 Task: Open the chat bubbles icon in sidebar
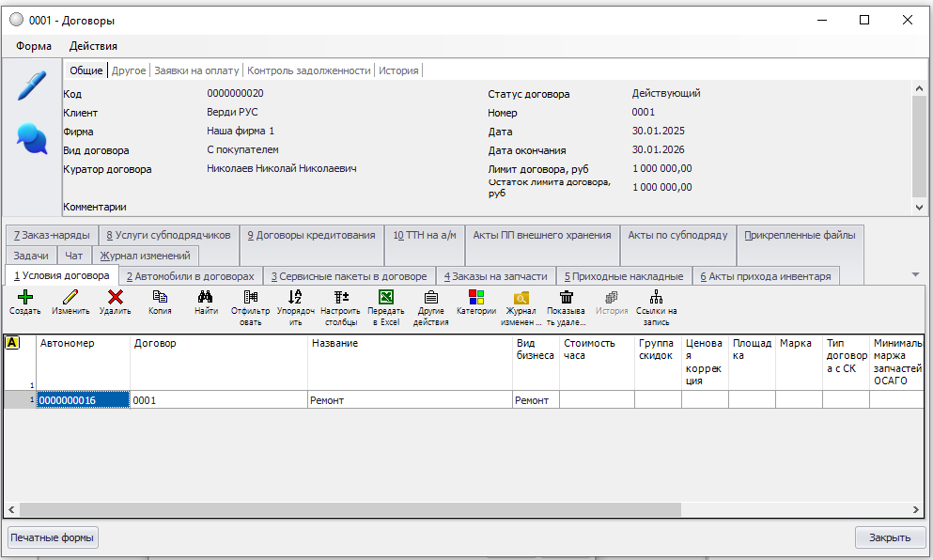point(32,140)
